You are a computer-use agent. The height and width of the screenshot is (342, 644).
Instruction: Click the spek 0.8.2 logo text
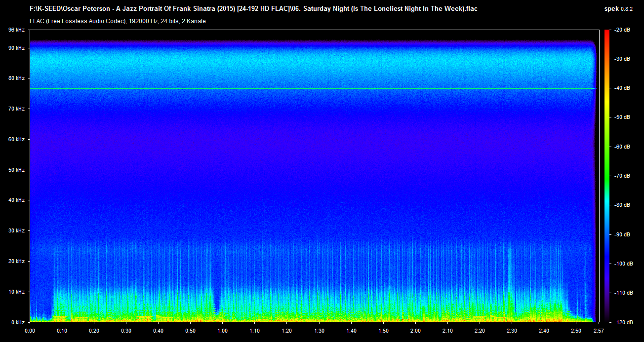621,9
